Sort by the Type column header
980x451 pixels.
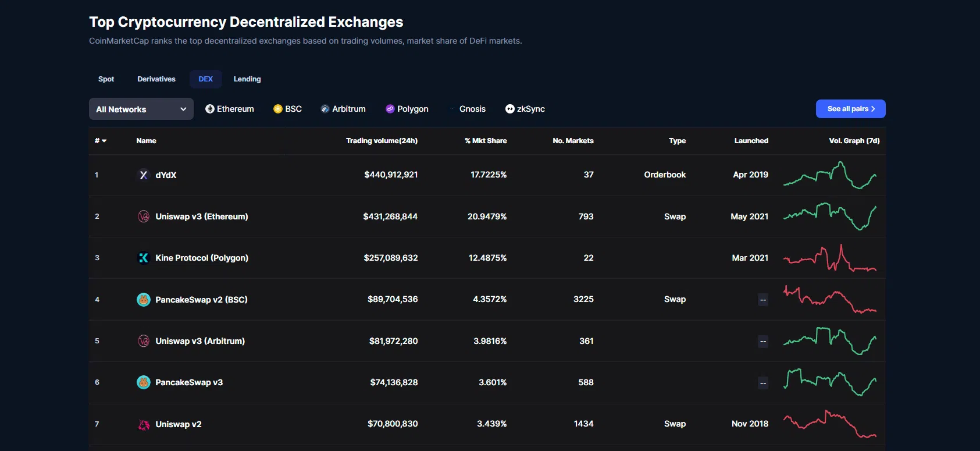tap(677, 141)
